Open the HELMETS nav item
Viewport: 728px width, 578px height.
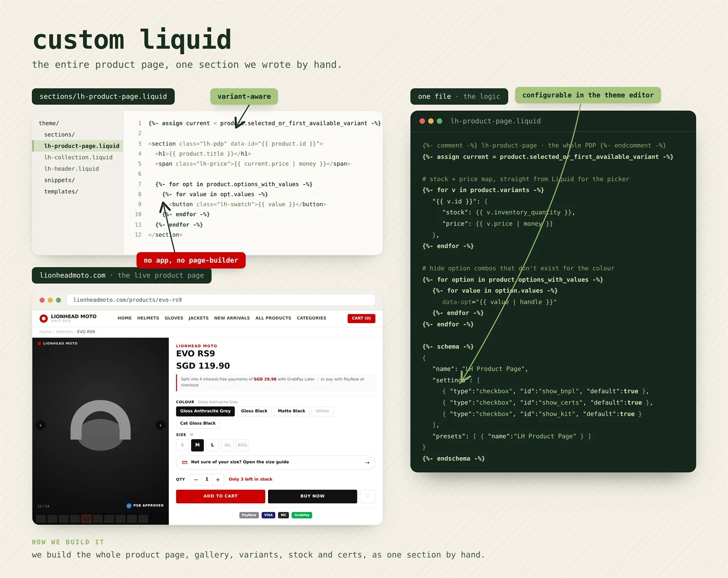click(x=148, y=318)
